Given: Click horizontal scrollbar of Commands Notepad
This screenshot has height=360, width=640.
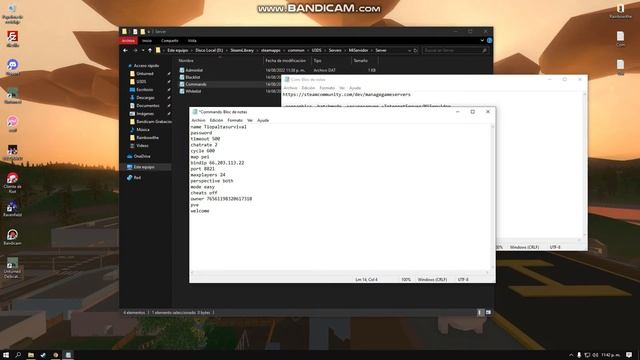Looking at the screenshot, I should pyautogui.click(x=340, y=272).
